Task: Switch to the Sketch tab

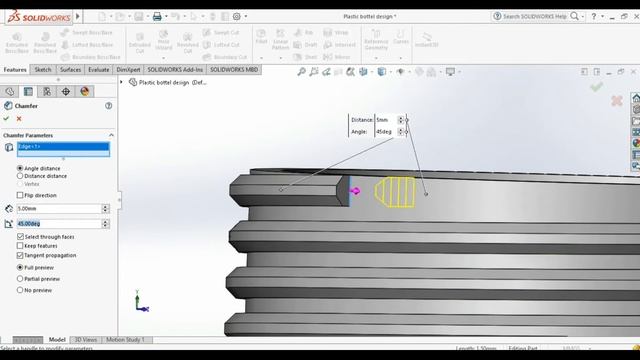Action: click(43, 70)
